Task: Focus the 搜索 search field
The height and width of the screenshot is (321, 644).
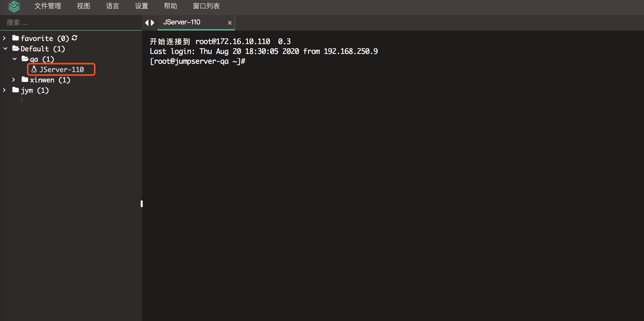Action: (71, 23)
